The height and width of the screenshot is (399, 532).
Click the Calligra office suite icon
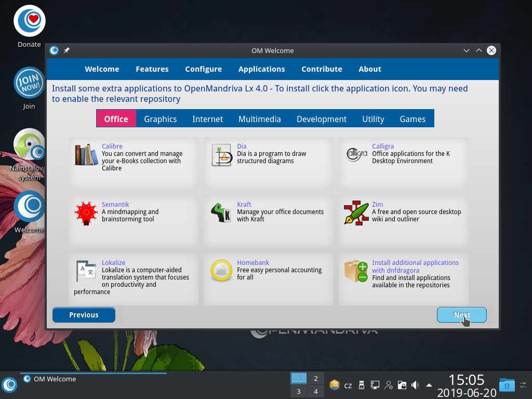tap(356, 154)
